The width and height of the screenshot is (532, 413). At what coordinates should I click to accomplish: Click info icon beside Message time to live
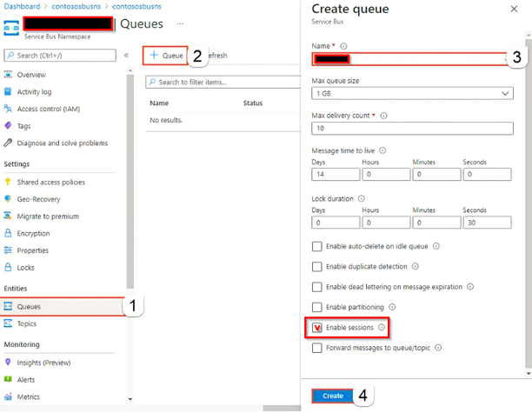click(x=382, y=150)
